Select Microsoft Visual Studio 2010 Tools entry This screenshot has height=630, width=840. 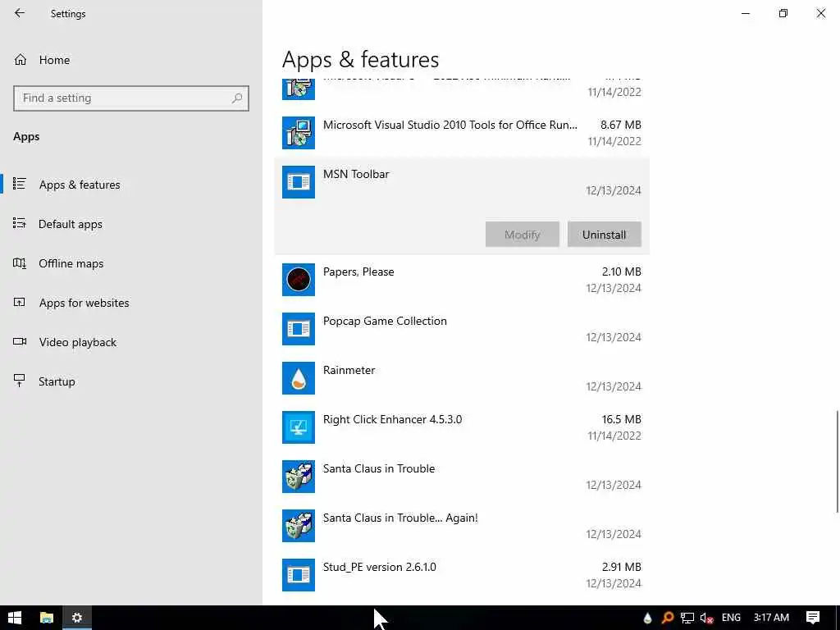[x=462, y=133]
